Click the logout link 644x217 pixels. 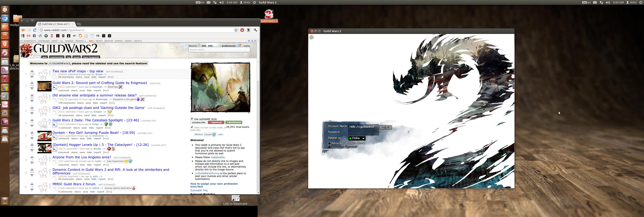(x=247, y=46)
